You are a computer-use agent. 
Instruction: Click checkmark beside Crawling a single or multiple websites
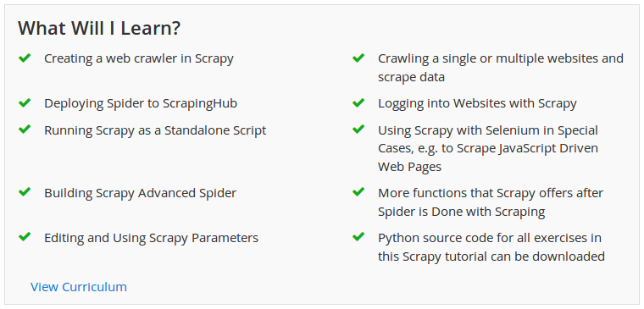pyautogui.click(x=358, y=58)
